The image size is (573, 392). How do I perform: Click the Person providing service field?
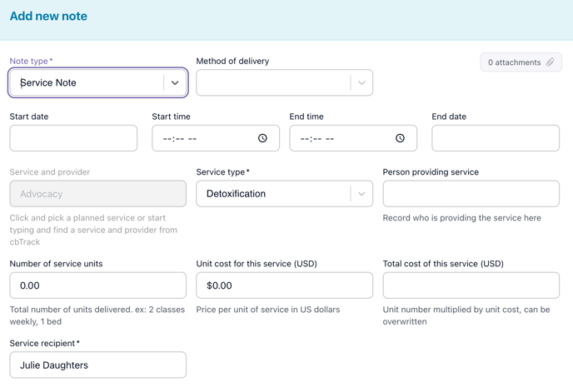471,194
